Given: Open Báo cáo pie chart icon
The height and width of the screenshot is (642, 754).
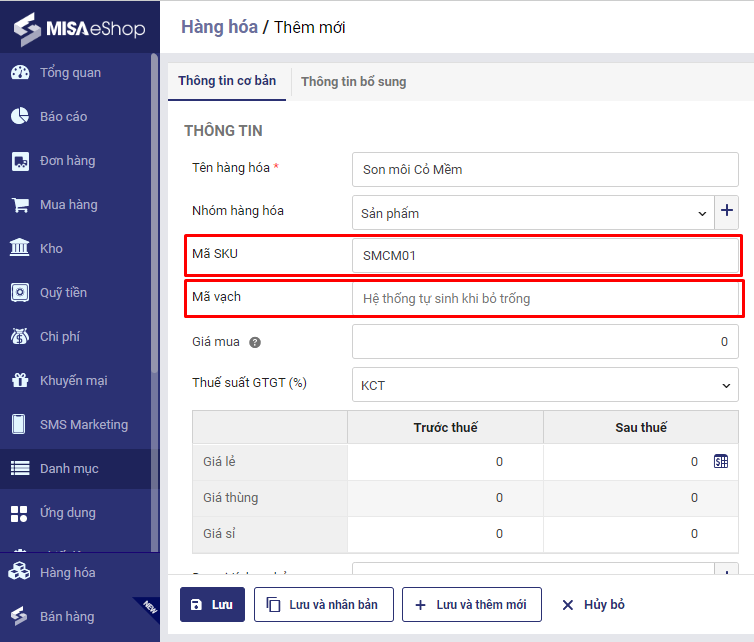Looking at the screenshot, I should coord(20,116).
